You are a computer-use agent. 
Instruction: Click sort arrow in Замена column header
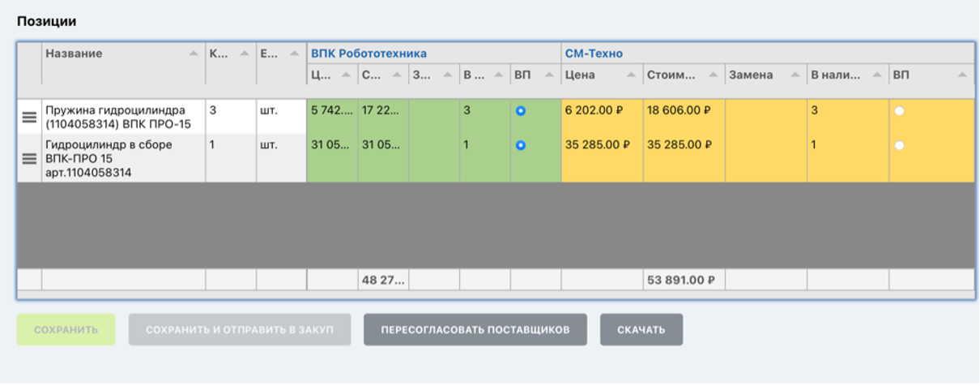(x=794, y=75)
